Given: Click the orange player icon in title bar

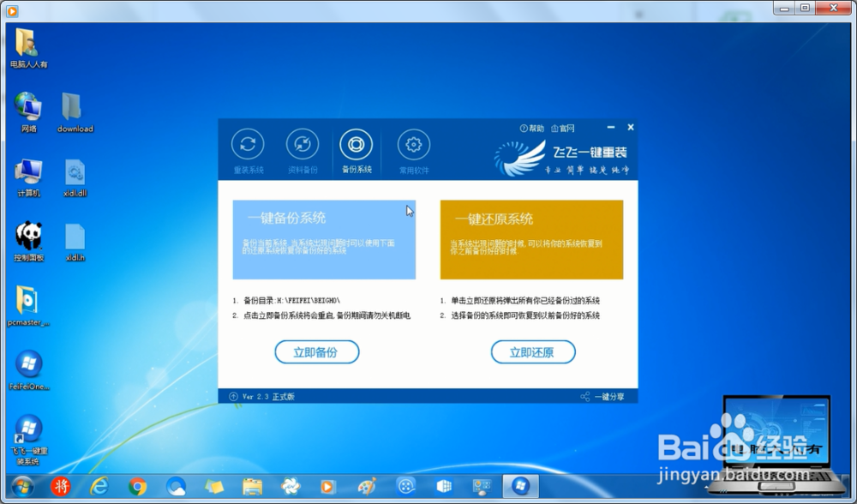Looking at the screenshot, I should point(12,10).
